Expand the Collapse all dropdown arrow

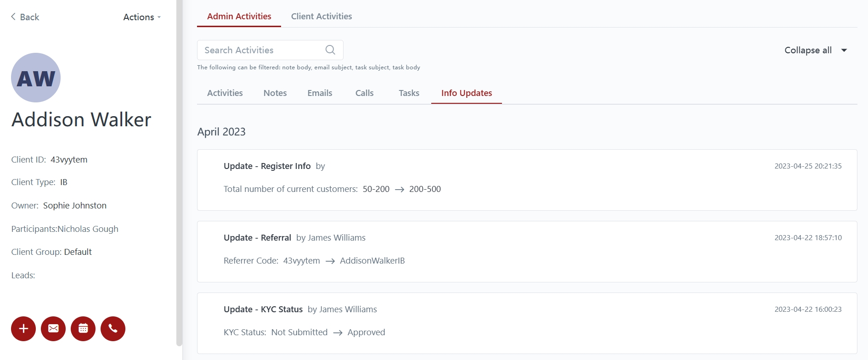coord(844,51)
